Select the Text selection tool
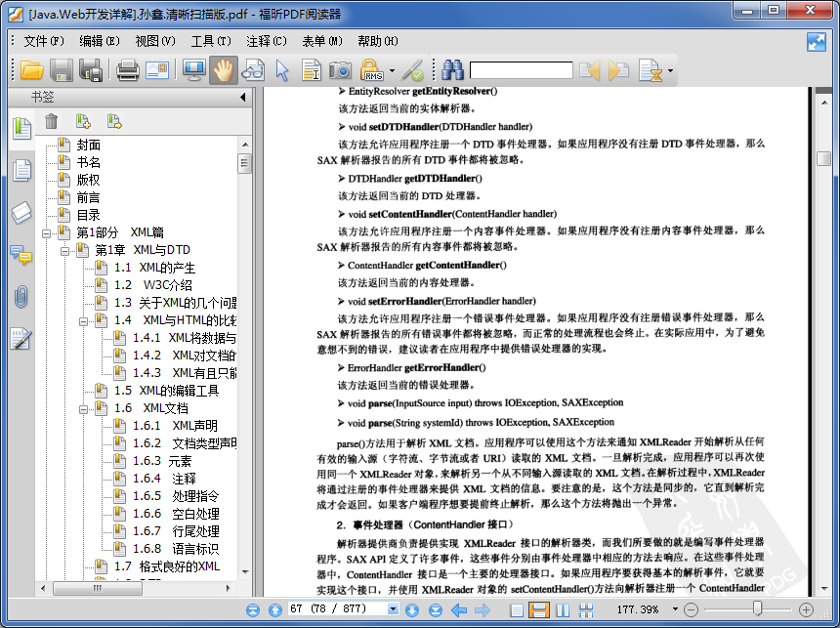Screen dimensions: 840x628 point(312,70)
